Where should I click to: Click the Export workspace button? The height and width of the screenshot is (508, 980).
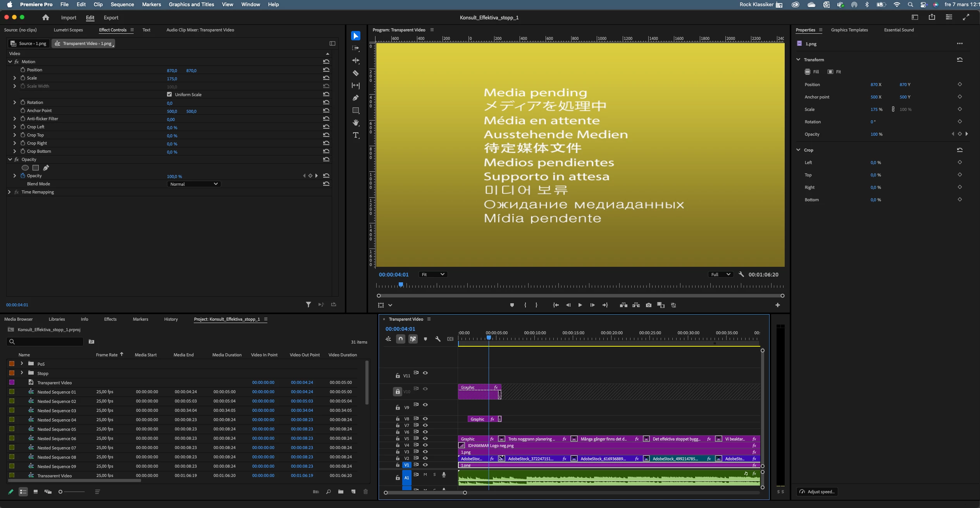coord(111,17)
